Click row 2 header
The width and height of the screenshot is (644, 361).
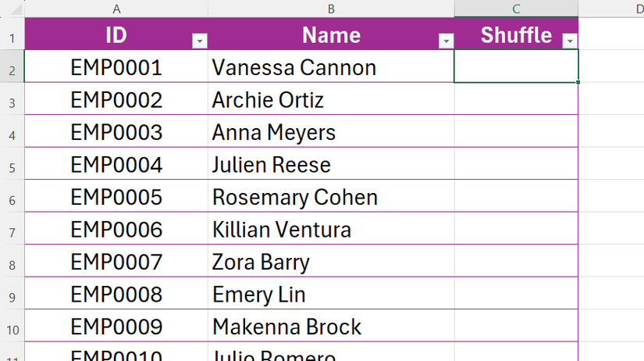point(12,67)
